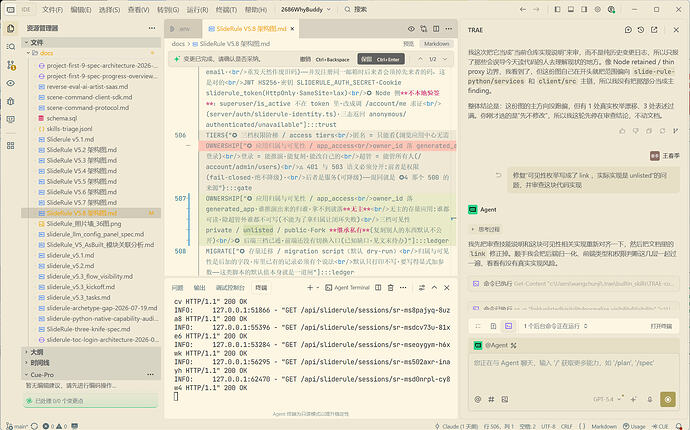Click the @ mention icon in chat input
This screenshot has width=690, height=430.
[478, 399]
